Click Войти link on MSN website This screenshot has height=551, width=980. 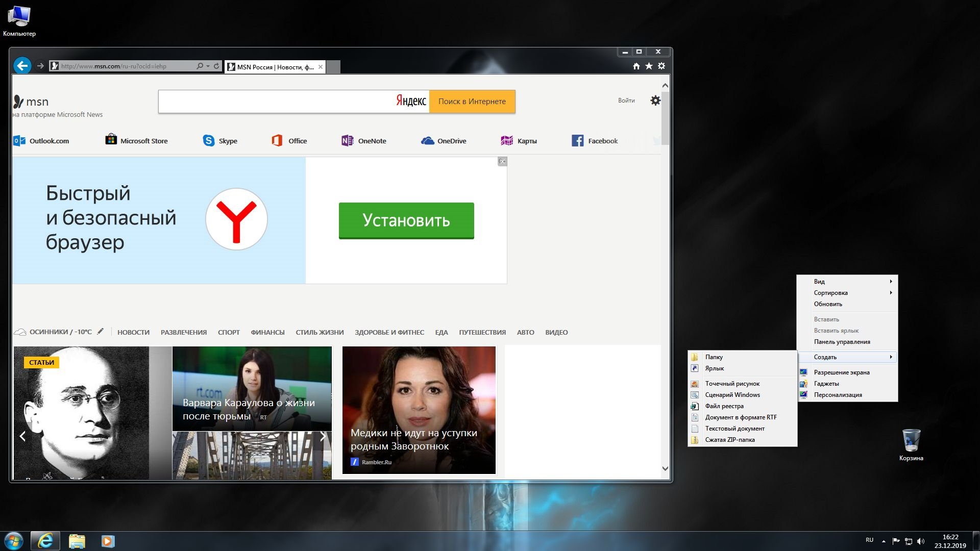pyautogui.click(x=625, y=100)
